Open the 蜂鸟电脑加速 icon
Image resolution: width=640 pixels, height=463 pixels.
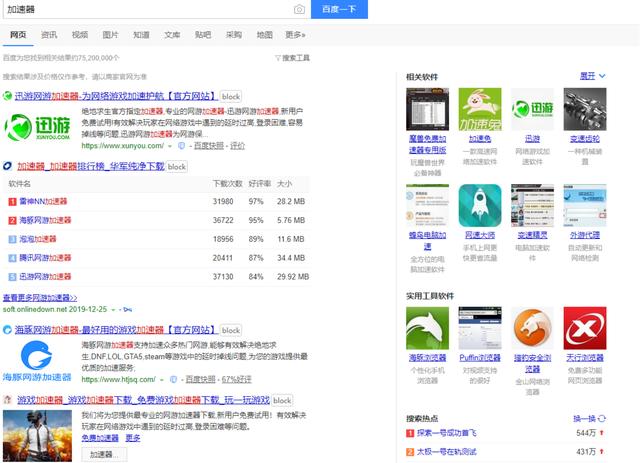point(427,205)
